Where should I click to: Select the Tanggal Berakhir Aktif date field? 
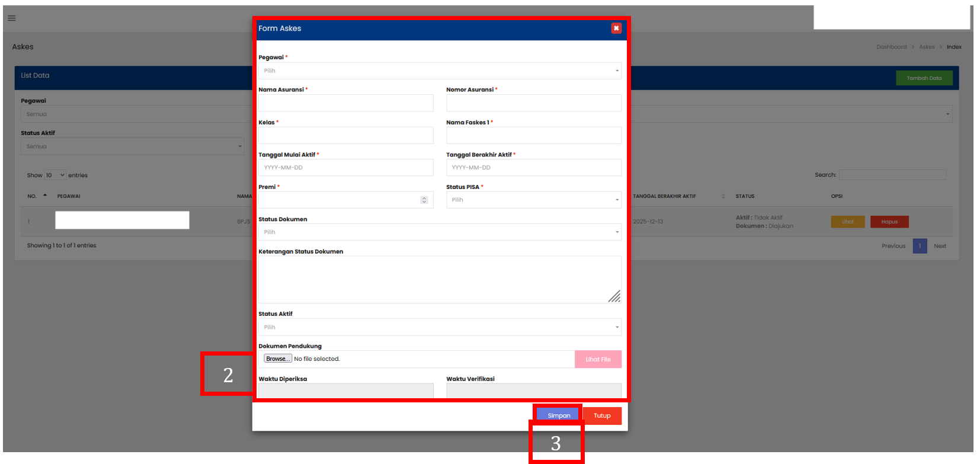pyautogui.click(x=533, y=168)
